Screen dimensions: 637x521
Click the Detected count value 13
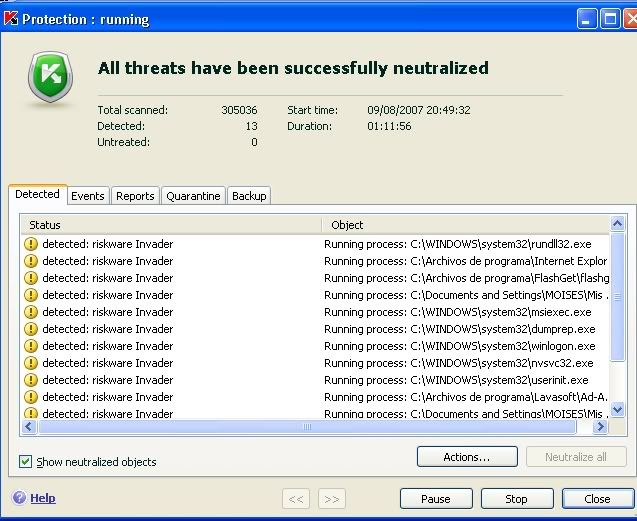click(251, 126)
